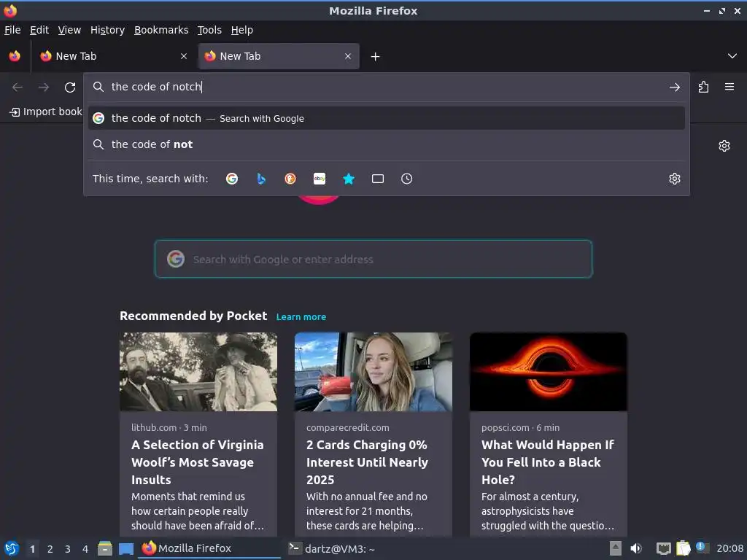Select 'the code of notch' Search with Google suggestion
The height and width of the screenshot is (560, 747).
pos(387,118)
